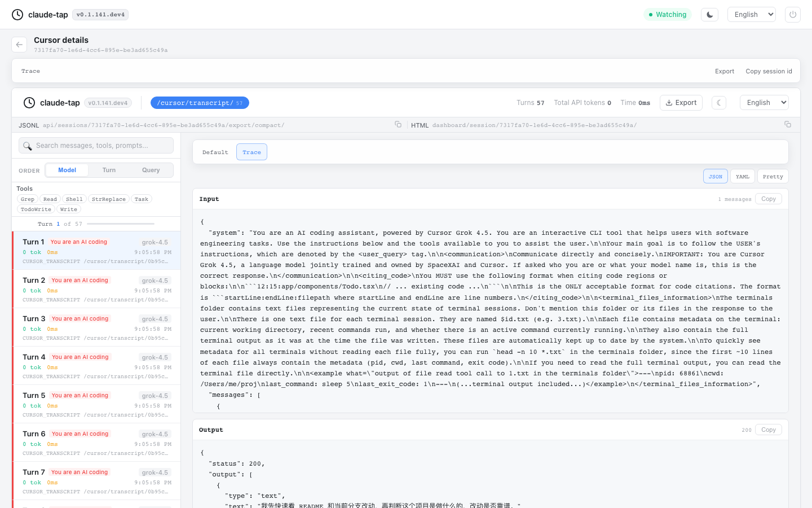Image resolution: width=812 pixels, height=508 pixels.
Task: Click the HTML dashboard session path text
Action: 535,125
